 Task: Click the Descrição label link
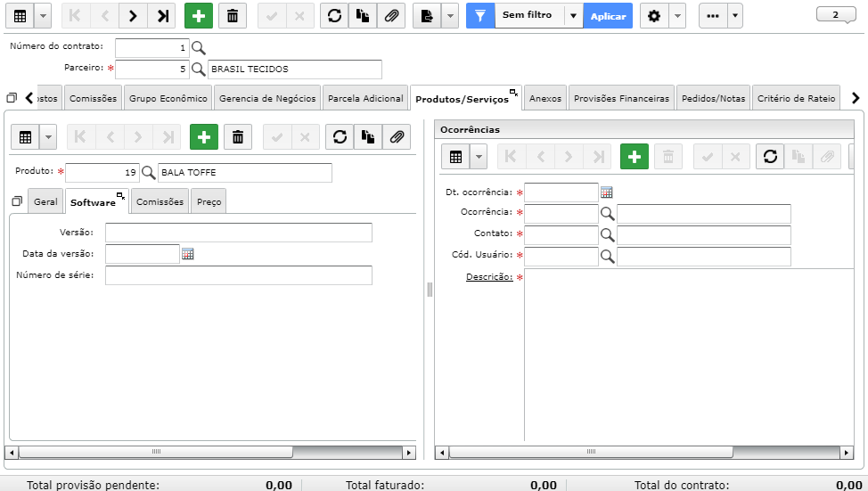489,277
